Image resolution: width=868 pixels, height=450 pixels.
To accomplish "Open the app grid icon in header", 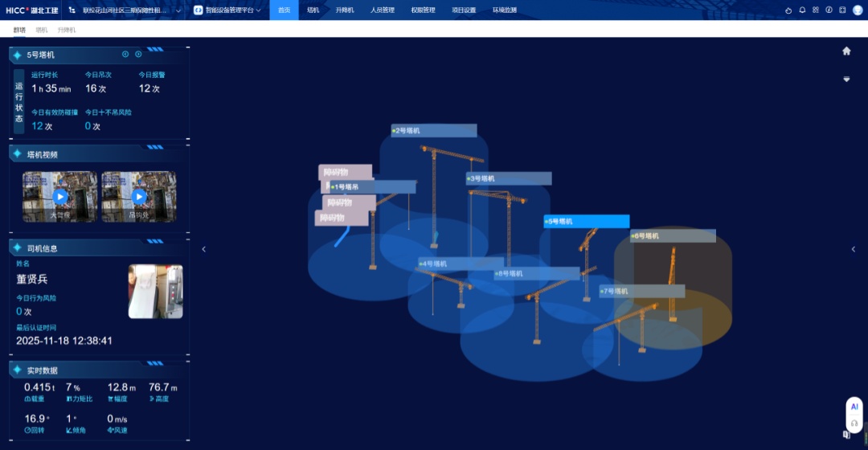I will pos(815,10).
